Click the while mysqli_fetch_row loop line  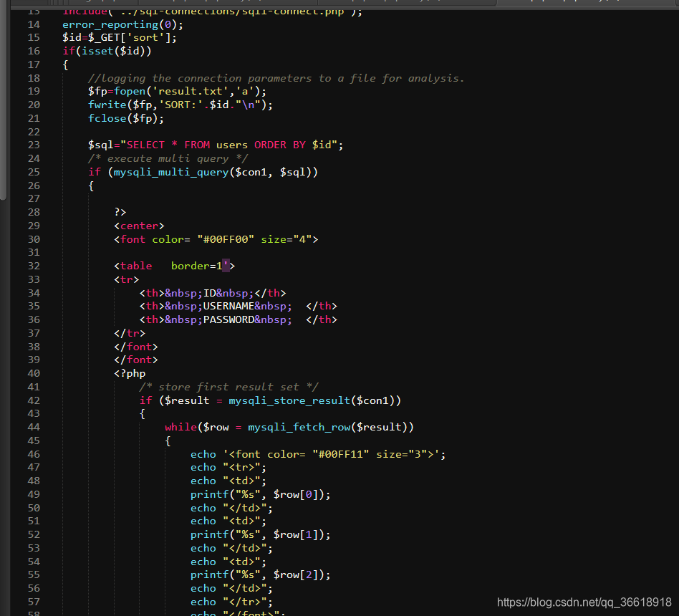pos(289,427)
